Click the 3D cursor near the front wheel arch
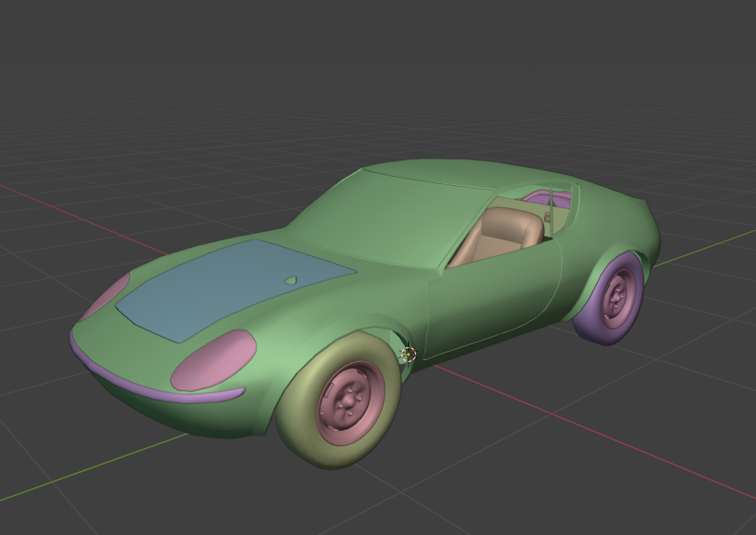Viewport: 756px width, 535px height. [408, 355]
